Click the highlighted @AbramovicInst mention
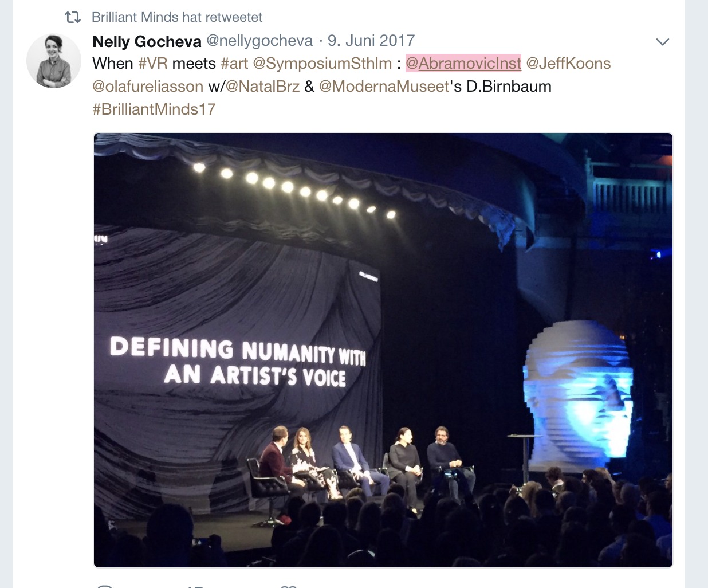 (x=463, y=64)
